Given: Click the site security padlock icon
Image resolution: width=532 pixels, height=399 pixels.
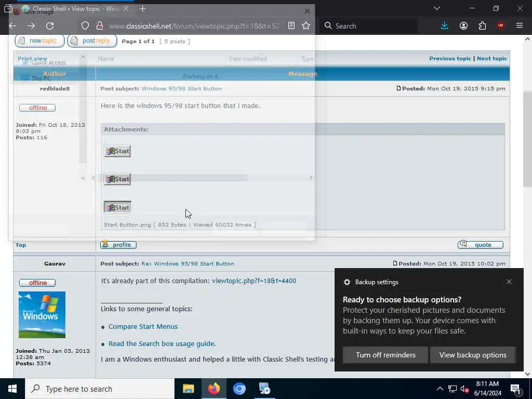Looking at the screenshot, I should coord(100,26).
